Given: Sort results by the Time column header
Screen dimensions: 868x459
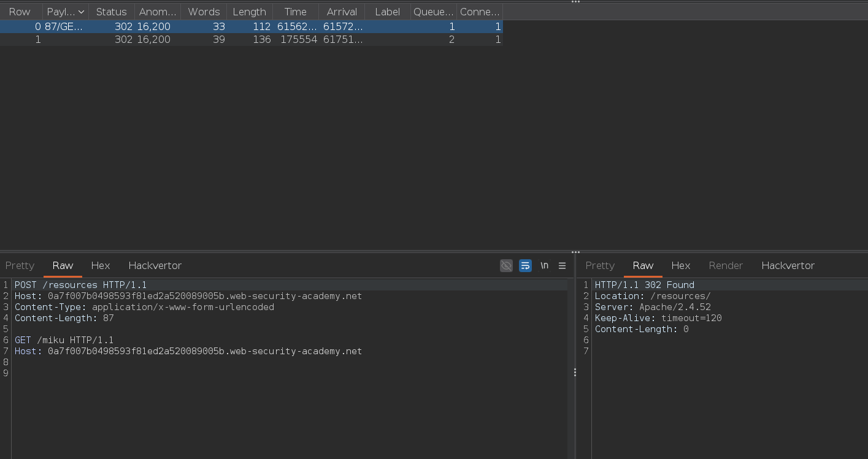Looking at the screenshot, I should (296, 12).
